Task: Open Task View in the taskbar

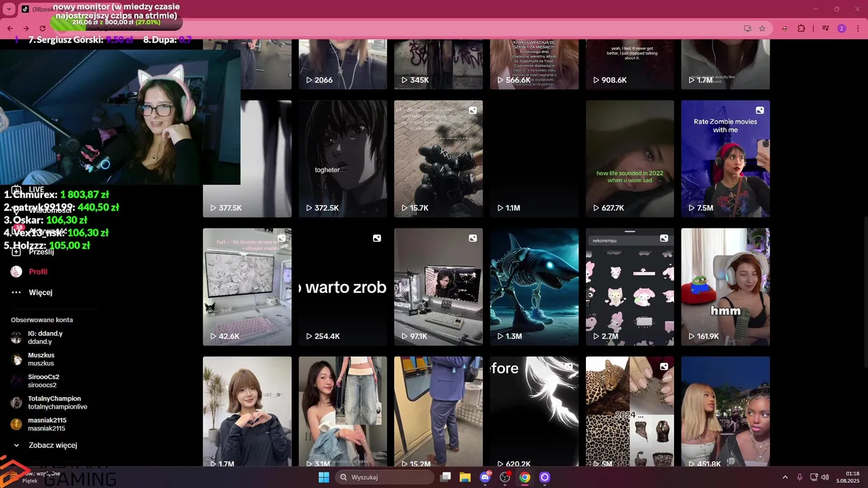Action: 446,477
